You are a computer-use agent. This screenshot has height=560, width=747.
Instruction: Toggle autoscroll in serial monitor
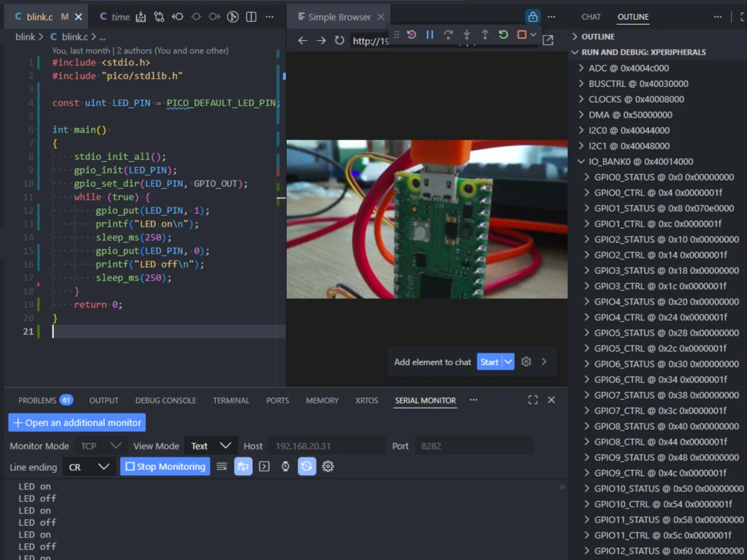click(243, 467)
